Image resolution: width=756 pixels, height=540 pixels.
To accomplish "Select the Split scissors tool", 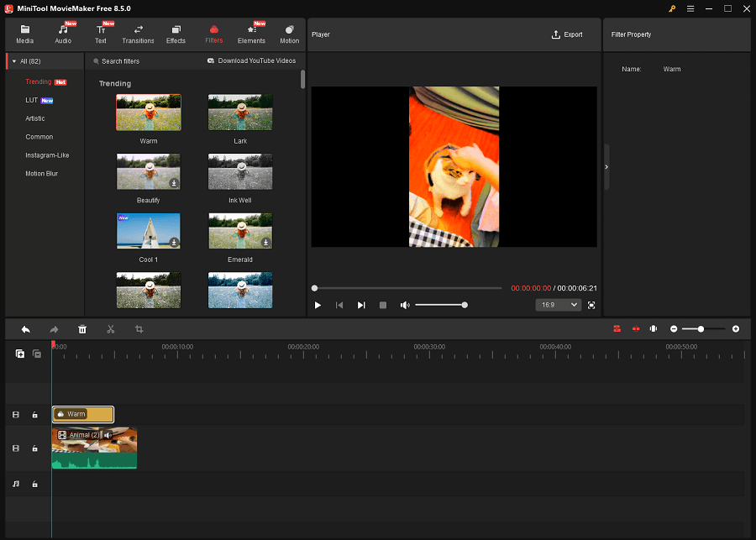I will 110,329.
